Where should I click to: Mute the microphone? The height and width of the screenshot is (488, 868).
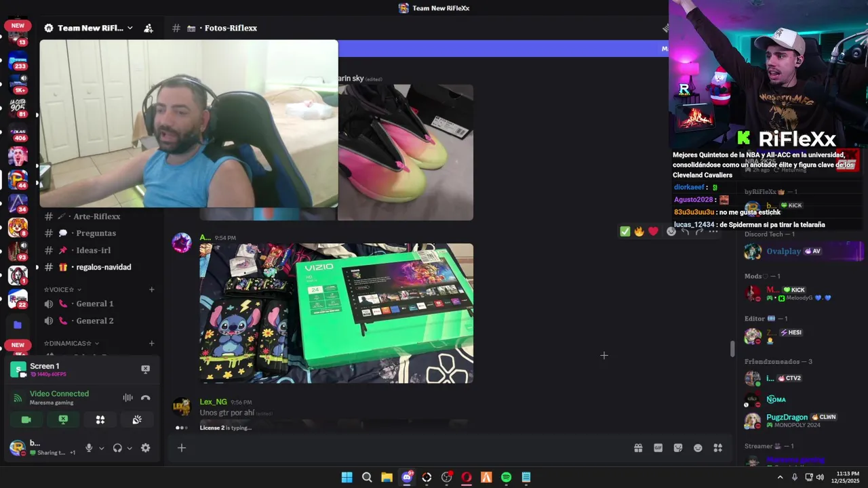tap(88, 448)
